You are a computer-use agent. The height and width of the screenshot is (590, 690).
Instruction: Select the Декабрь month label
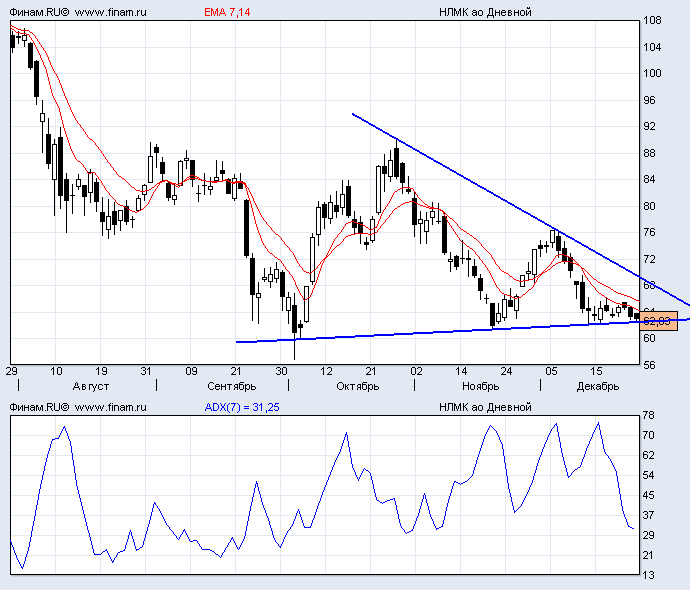click(598, 386)
